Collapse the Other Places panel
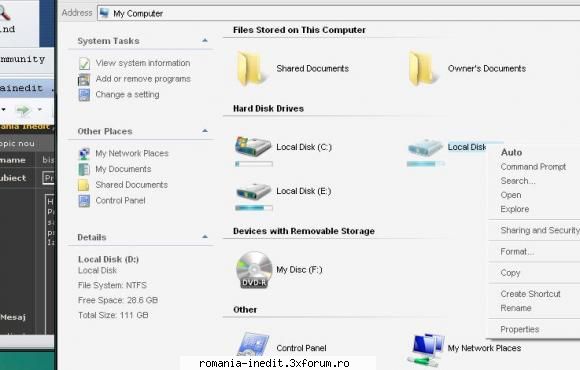This screenshot has width=580, height=370. [x=205, y=131]
